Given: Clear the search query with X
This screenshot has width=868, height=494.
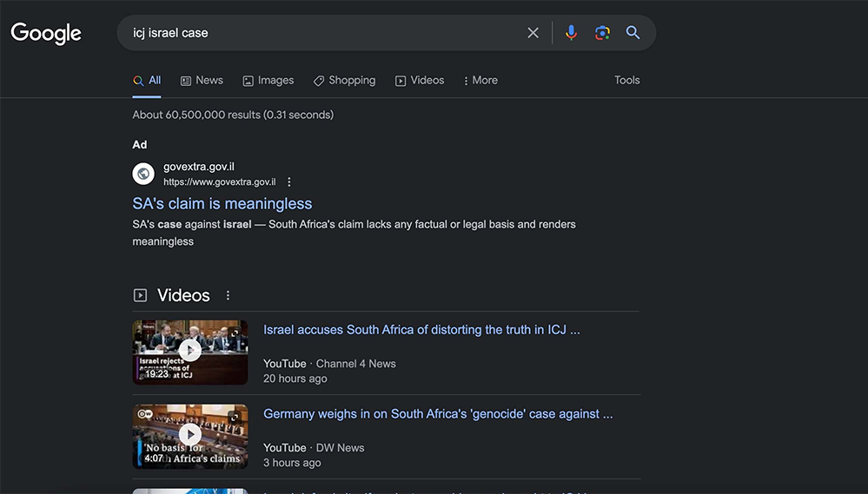Looking at the screenshot, I should [x=533, y=33].
